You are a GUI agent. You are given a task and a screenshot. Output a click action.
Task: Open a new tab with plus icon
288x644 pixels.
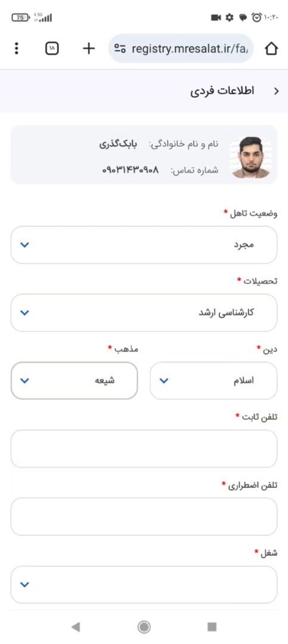88,48
